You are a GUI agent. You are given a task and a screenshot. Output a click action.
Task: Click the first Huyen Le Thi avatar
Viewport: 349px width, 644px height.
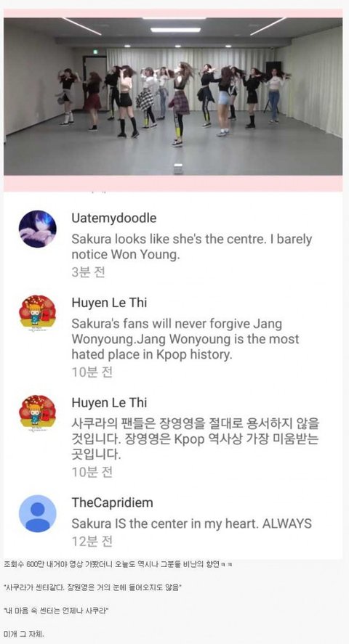[x=38, y=314]
